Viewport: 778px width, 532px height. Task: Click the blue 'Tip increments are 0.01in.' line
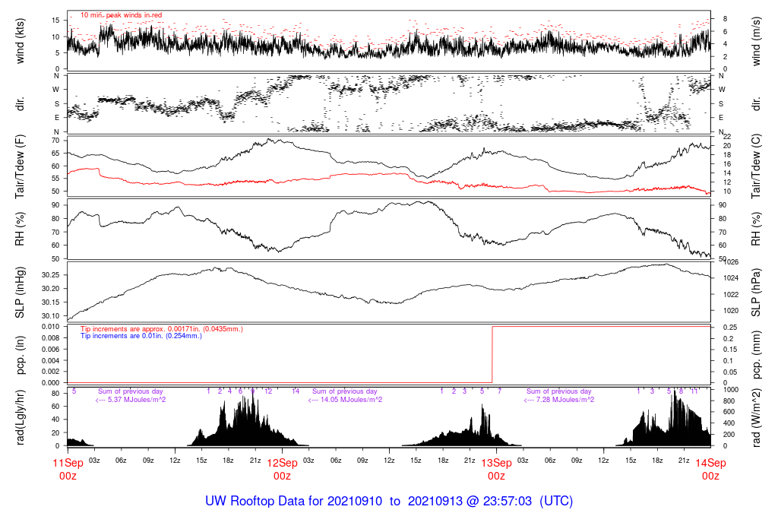click(x=141, y=336)
